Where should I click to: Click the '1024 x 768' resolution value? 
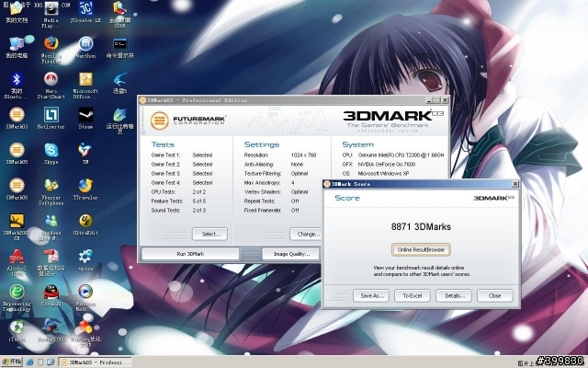[303, 155]
